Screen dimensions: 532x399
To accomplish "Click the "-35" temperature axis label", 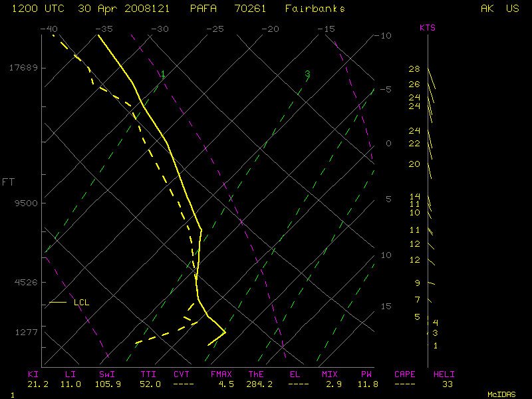I will 104,29.
